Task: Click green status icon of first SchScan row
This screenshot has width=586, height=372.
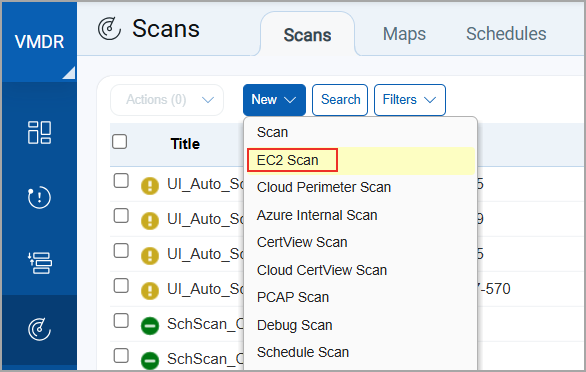Action: [x=150, y=326]
